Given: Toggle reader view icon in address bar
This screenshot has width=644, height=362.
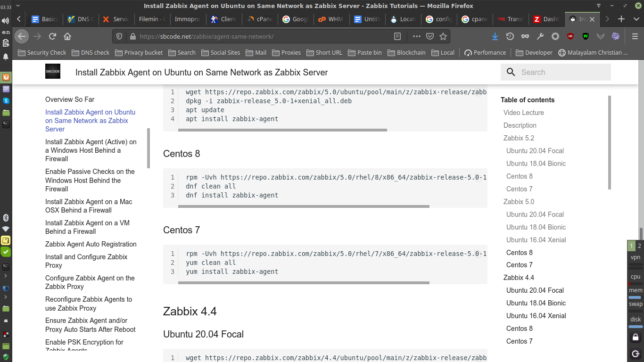Looking at the screenshot, I should [397, 36].
